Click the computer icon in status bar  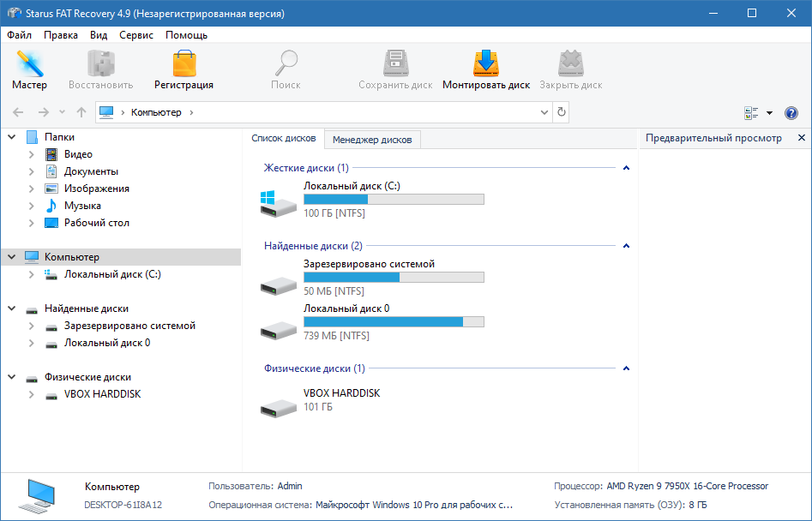click(x=36, y=495)
